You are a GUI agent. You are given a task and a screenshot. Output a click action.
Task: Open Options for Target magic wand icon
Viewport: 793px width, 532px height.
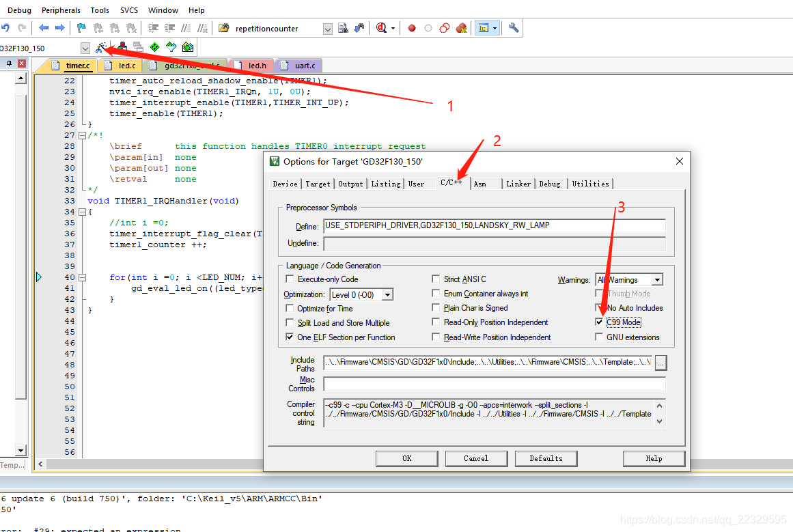tap(101, 48)
